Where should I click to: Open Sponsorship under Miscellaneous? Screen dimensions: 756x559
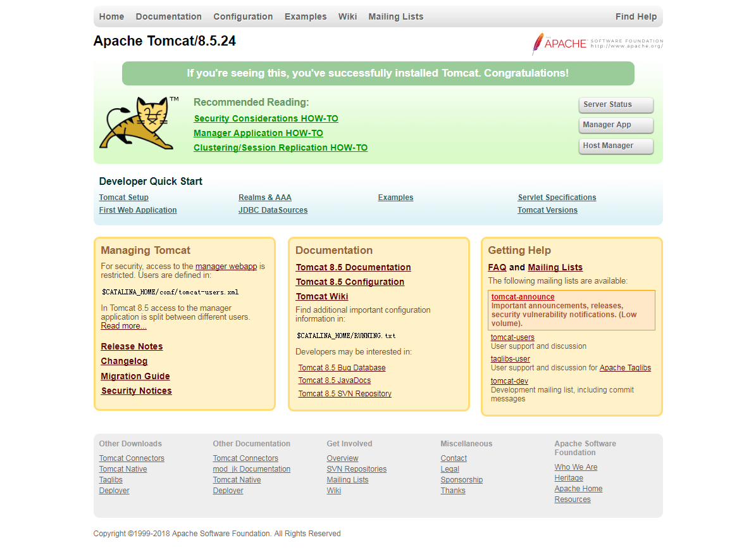click(461, 480)
